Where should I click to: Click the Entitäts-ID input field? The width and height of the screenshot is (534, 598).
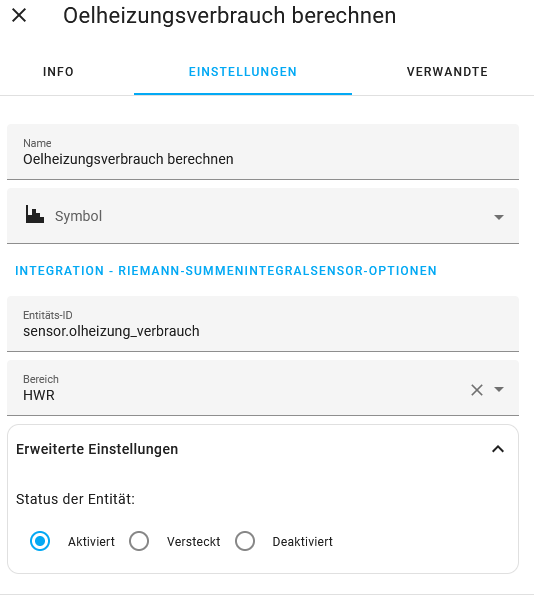(263, 324)
